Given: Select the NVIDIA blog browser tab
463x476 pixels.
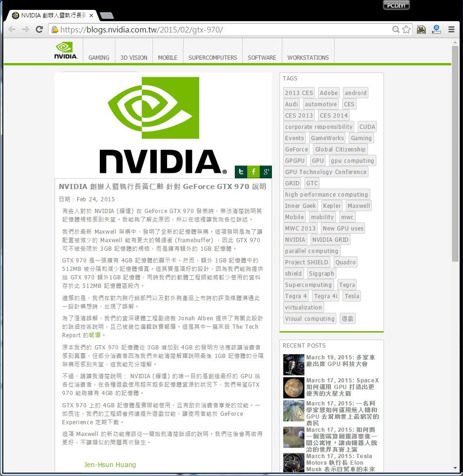Looking at the screenshot, I should click(x=52, y=15).
